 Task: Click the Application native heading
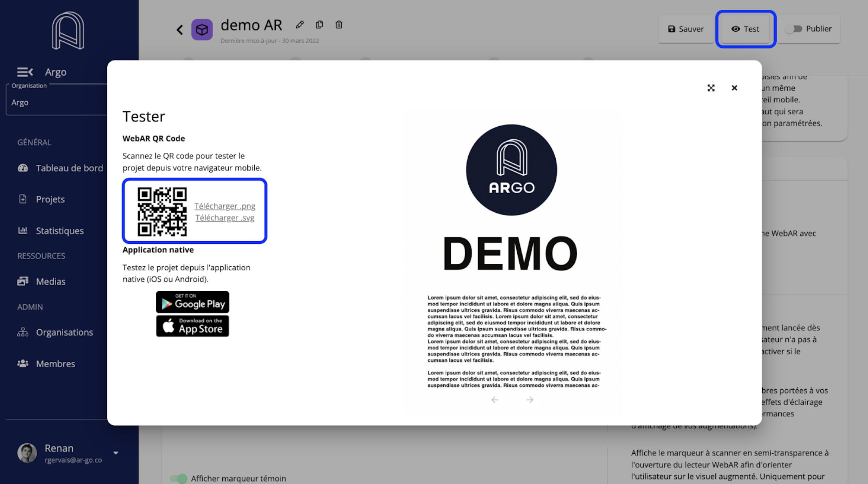click(158, 250)
